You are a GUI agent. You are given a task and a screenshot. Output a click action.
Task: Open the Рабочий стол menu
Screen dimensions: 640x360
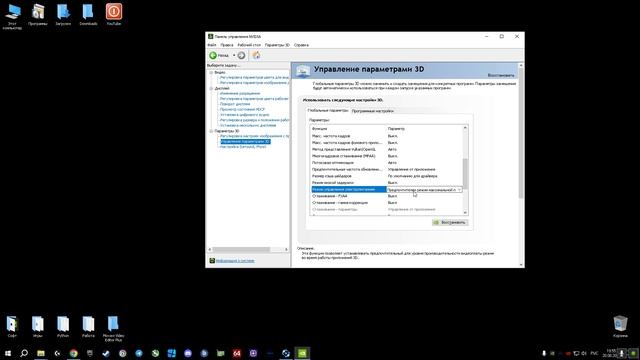(x=249, y=45)
